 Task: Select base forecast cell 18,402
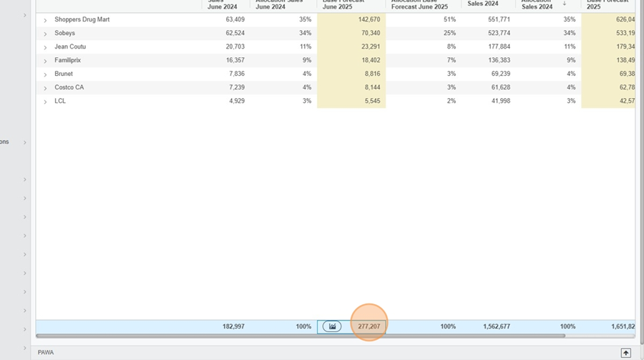tap(351, 60)
